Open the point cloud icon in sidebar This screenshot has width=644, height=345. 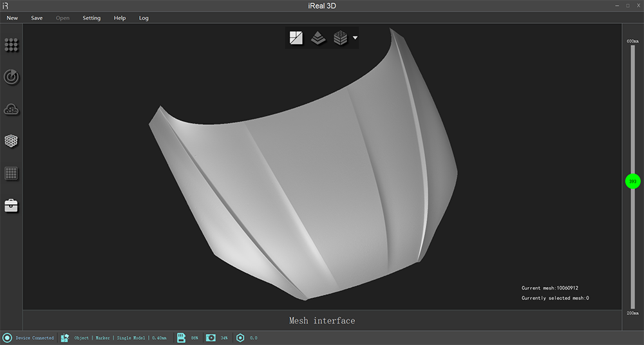[12, 109]
